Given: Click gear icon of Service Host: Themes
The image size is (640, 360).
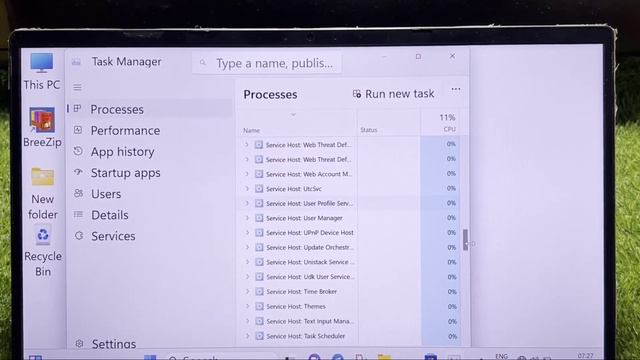Looking at the screenshot, I should click(259, 306).
